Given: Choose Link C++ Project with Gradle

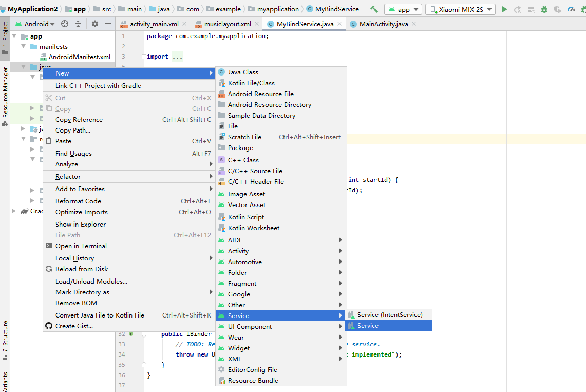Looking at the screenshot, I should point(129,86).
